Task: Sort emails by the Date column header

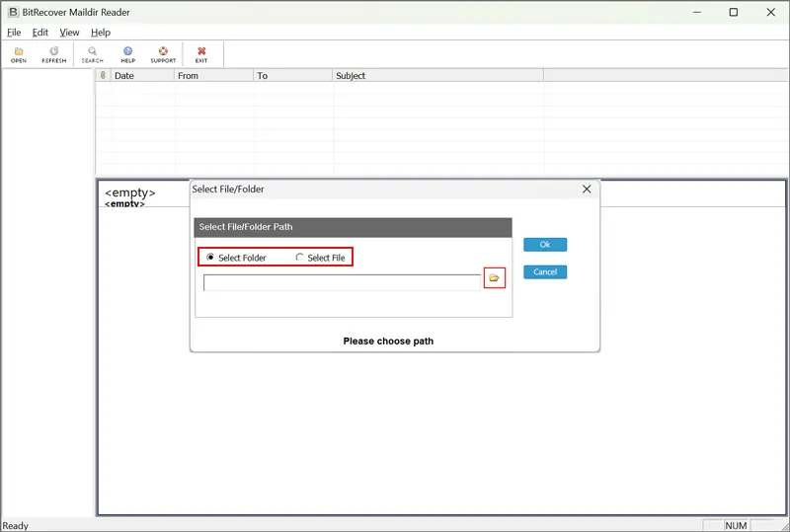Action: (142, 76)
